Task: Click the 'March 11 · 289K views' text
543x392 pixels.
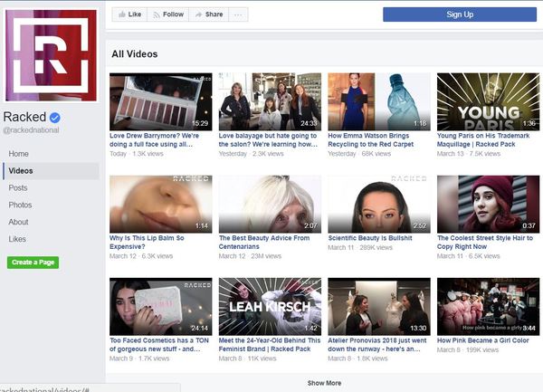Action: pos(360,247)
